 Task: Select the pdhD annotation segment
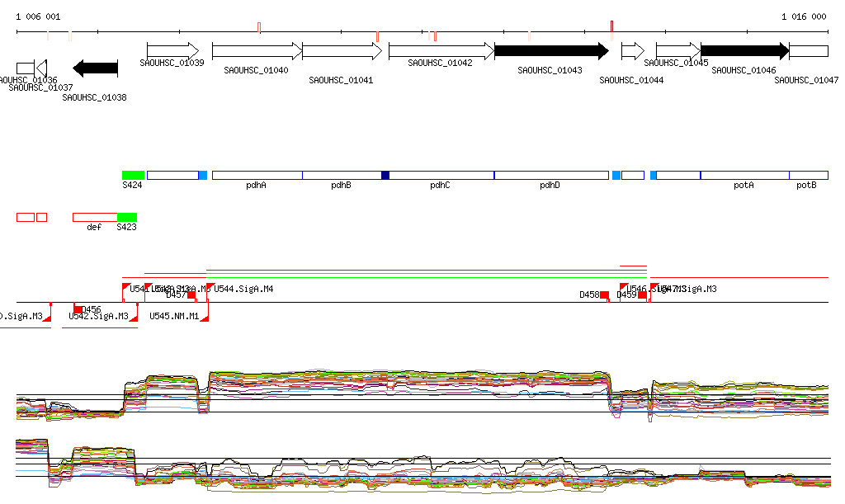[551, 175]
